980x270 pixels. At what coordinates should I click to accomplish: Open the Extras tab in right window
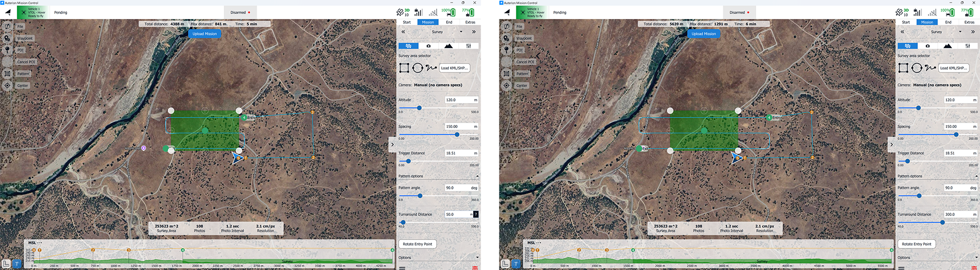tap(969, 22)
